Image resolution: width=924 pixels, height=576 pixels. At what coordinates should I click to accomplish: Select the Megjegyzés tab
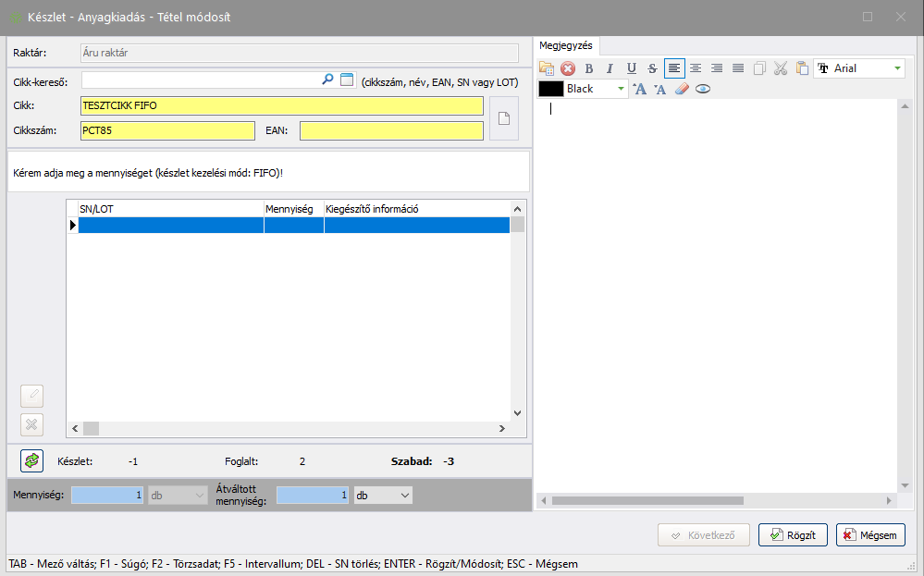pos(566,45)
